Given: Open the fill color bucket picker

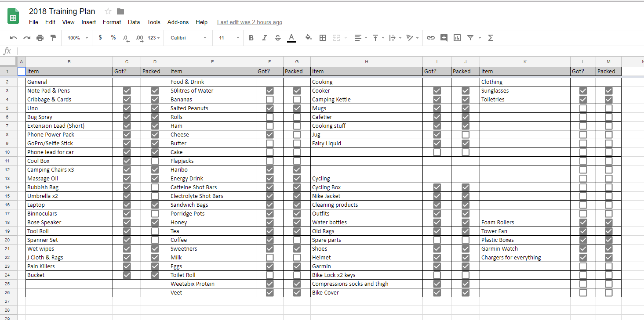Looking at the screenshot, I should coord(308,38).
